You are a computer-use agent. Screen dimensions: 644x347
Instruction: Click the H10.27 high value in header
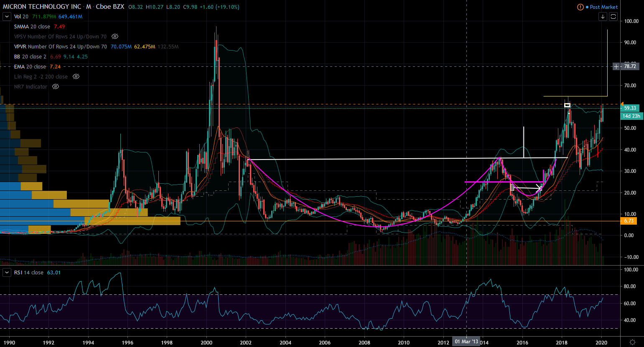[154, 7]
